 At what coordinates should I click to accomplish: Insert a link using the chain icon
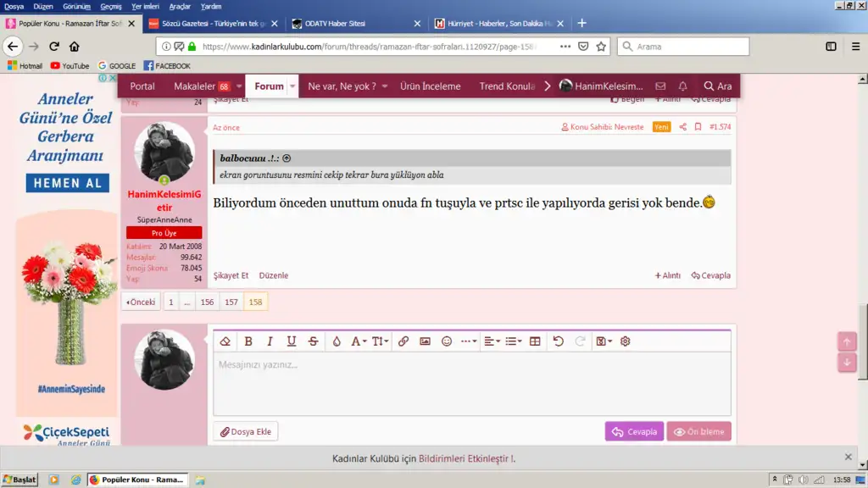pyautogui.click(x=403, y=341)
